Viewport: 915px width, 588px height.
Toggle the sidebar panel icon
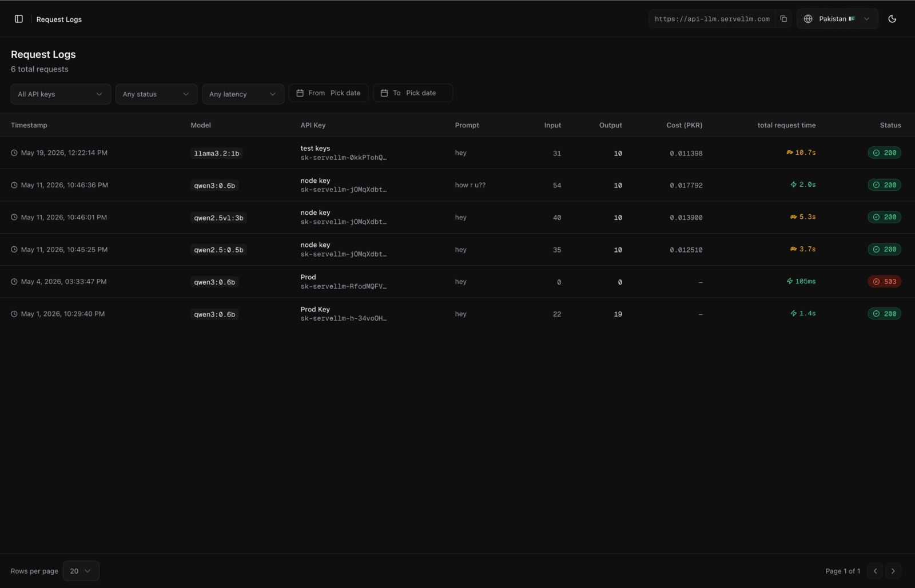[x=19, y=19]
